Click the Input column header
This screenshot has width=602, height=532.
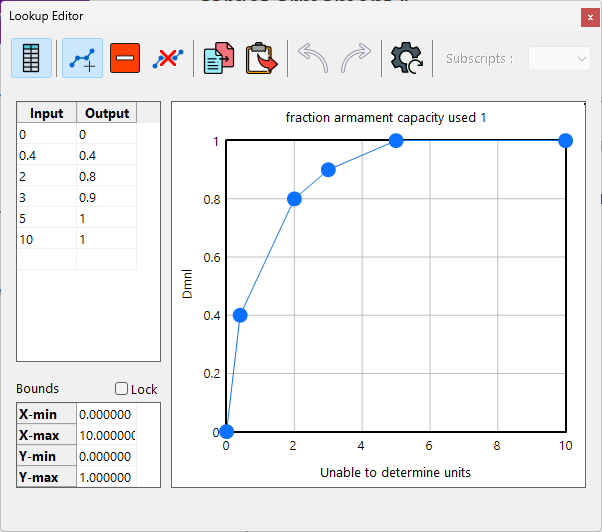(x=46, y=113)
